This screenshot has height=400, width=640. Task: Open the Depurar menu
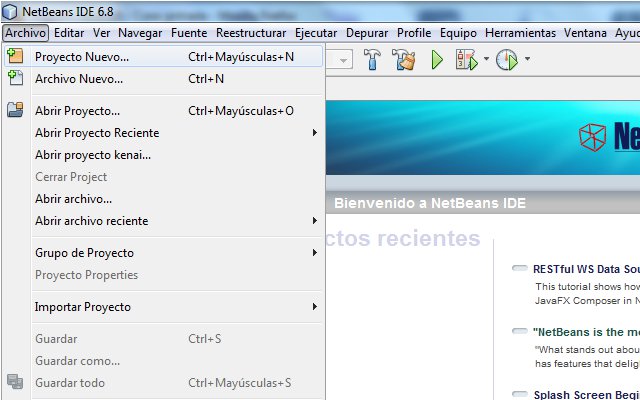[367, 33]
